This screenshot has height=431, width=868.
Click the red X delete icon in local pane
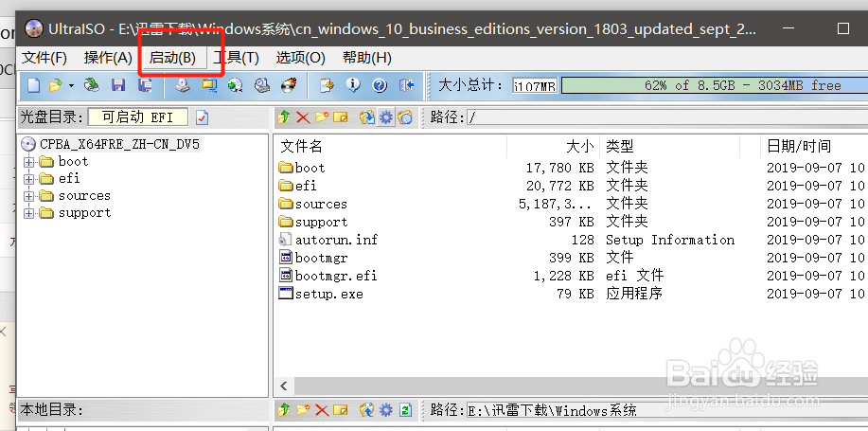click(322, 410)
